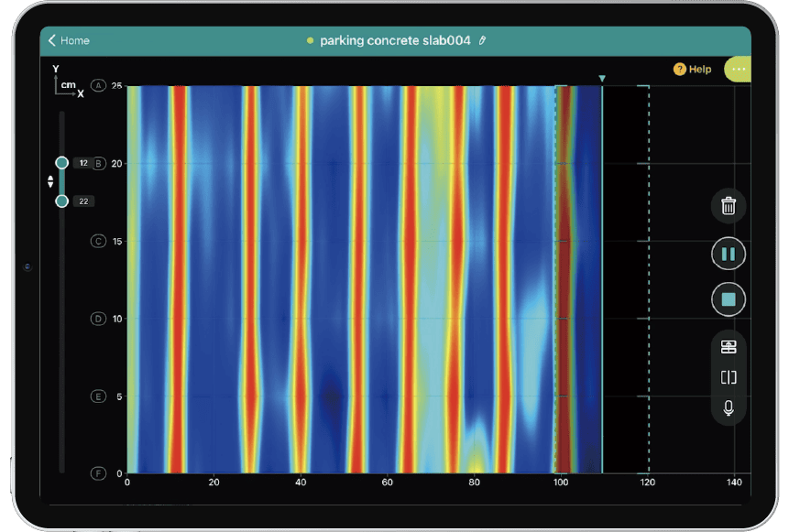Click the file title parking concrete slab004

pos(395,40)
